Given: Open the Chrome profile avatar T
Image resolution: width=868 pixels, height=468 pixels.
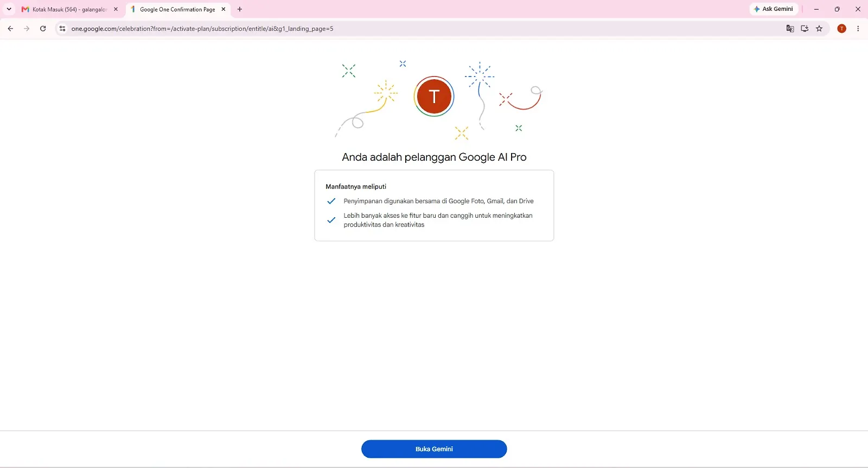Looking at the screenshot, I should (x=841, y=29).
